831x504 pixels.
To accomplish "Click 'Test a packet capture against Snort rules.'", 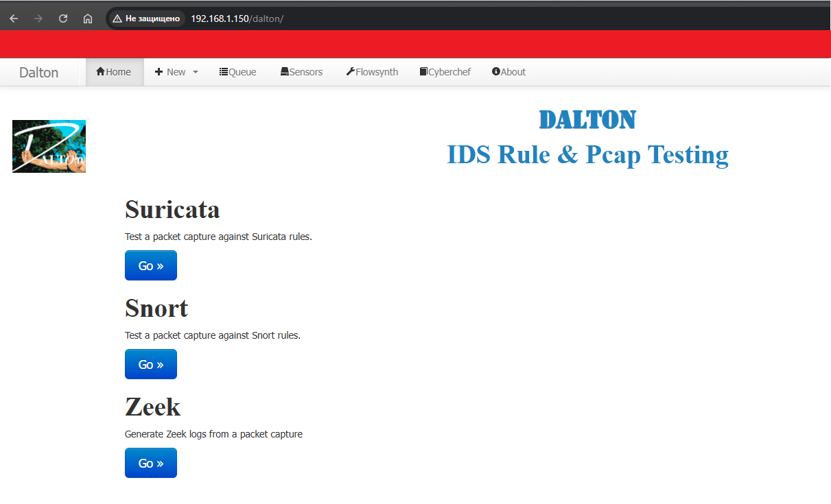I will [x=213, y=335].
